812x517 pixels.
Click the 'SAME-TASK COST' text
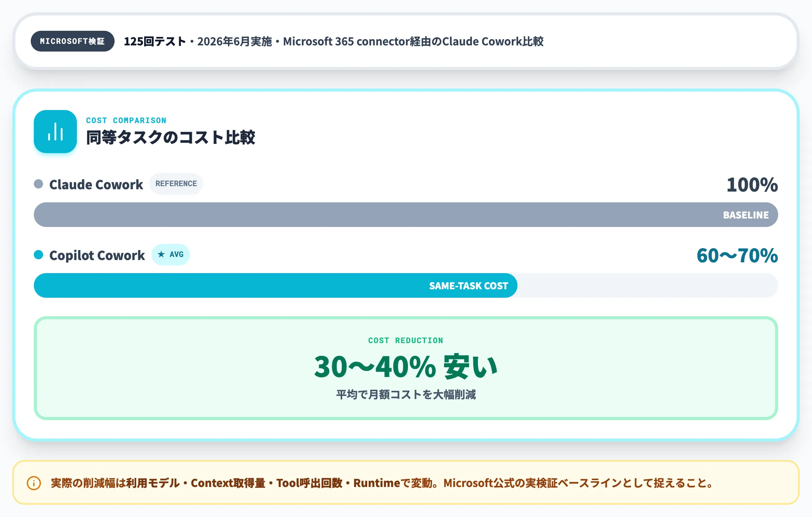coord(469,286)
